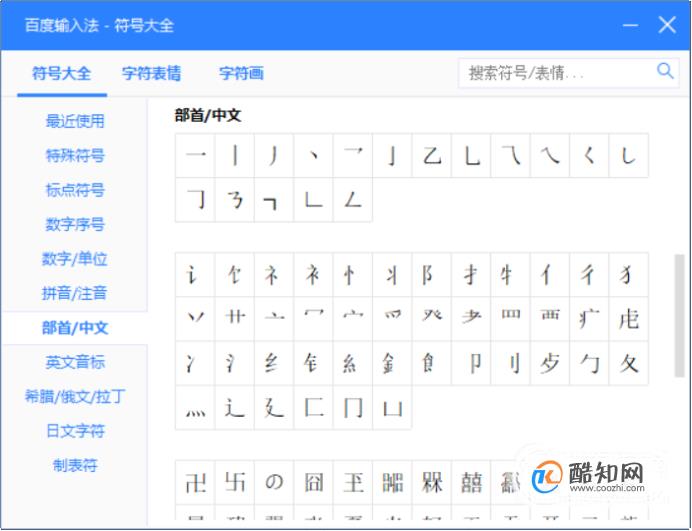Viewport: 692px width, 531px height.
Task: Insert the 釒 traditional metal radical
Action: click(x=392, y=363)
